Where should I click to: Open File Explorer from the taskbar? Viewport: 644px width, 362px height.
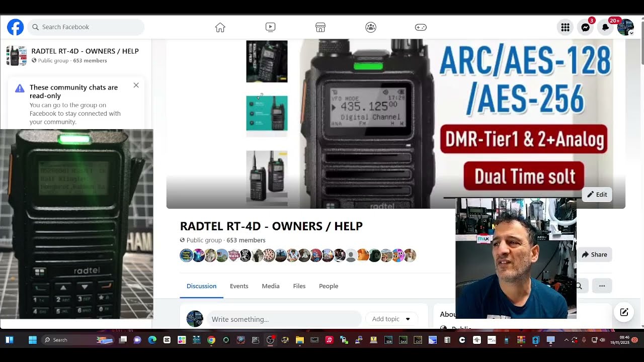(300, 340)
